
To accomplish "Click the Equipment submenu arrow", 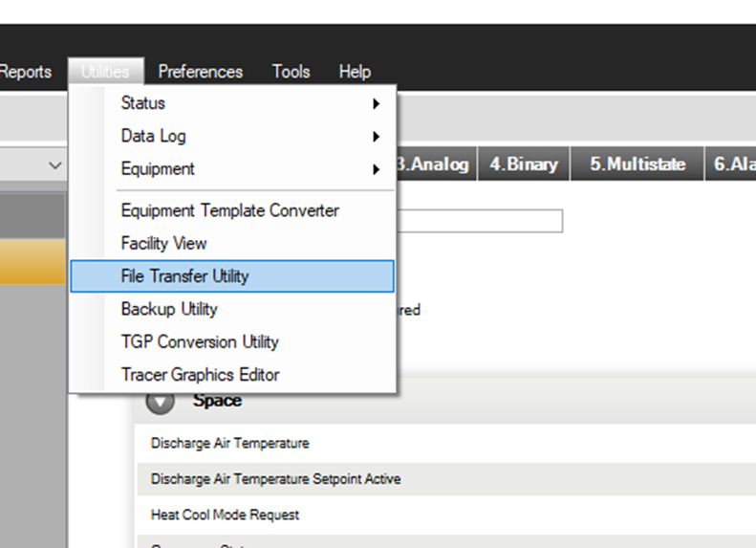I will point(376,169).
